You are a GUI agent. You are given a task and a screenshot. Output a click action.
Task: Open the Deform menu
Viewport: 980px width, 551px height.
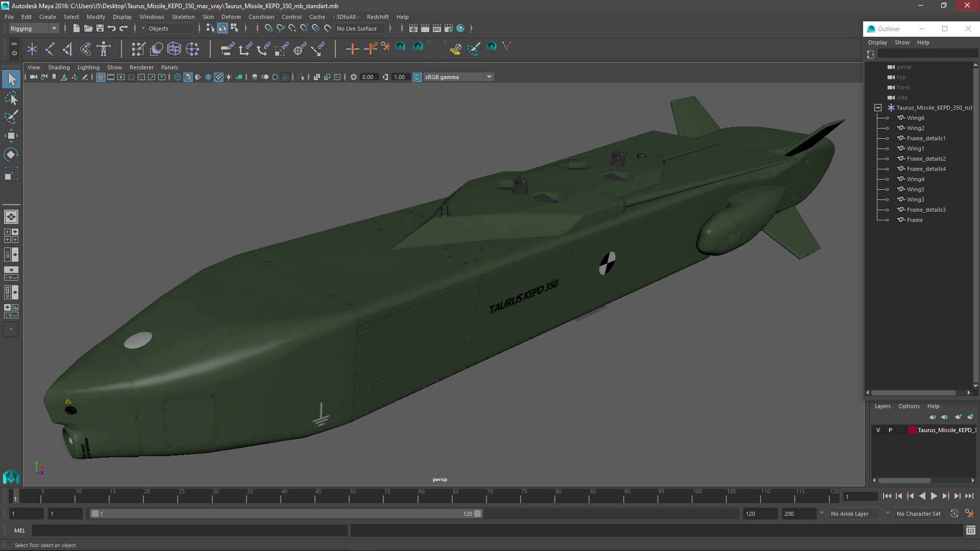coord(231,17)
